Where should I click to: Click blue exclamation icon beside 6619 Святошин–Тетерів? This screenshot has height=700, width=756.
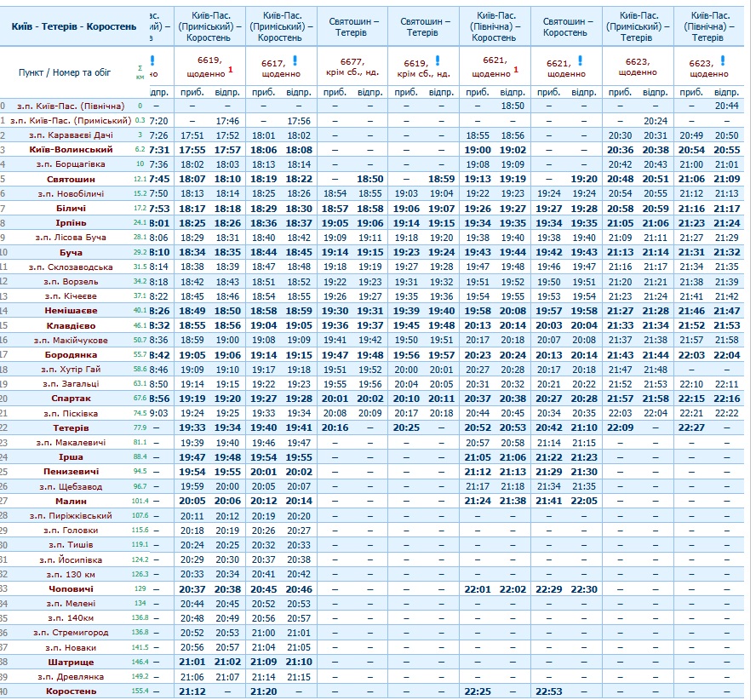click(438, 60)
